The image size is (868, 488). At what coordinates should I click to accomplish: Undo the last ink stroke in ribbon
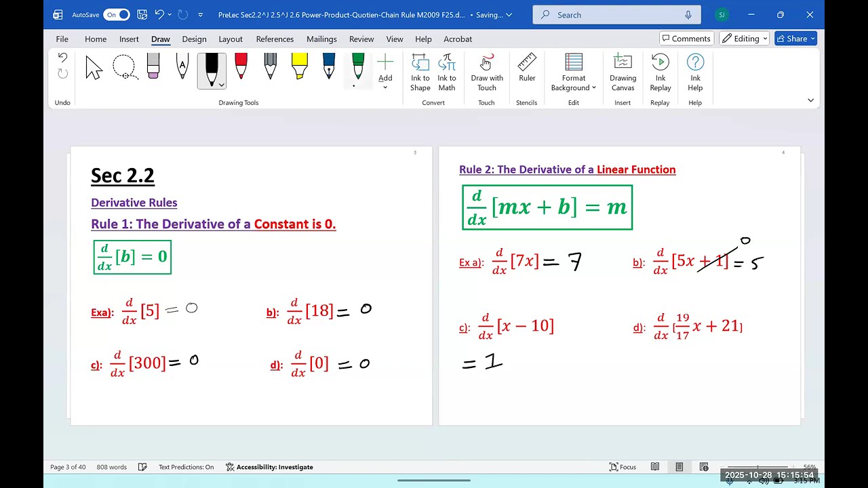coord(62,58)
